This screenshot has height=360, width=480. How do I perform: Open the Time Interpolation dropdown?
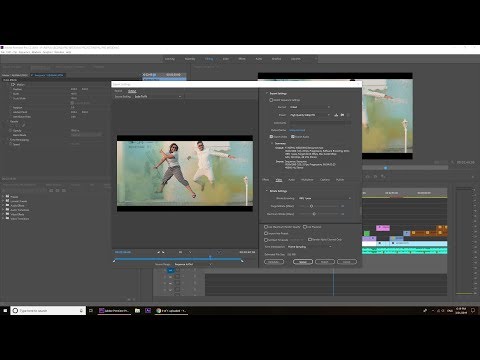[x=310, y=247]
